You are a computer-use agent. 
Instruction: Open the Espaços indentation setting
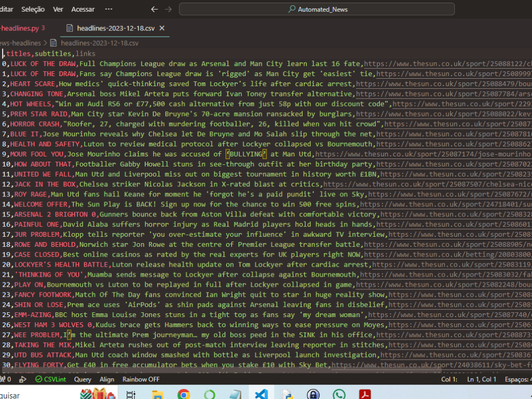(518, 379)
